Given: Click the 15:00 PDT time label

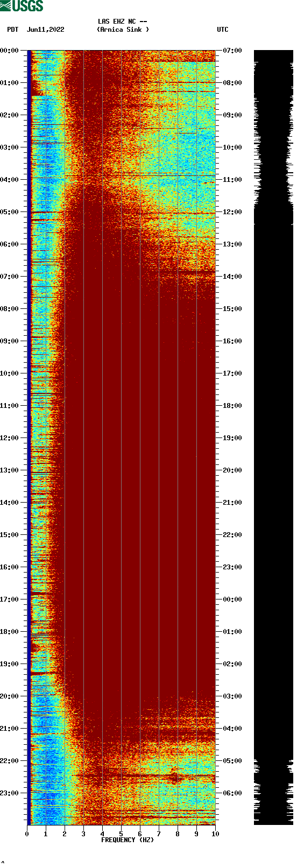Looking at the screenshot, I should click(10, 535).
